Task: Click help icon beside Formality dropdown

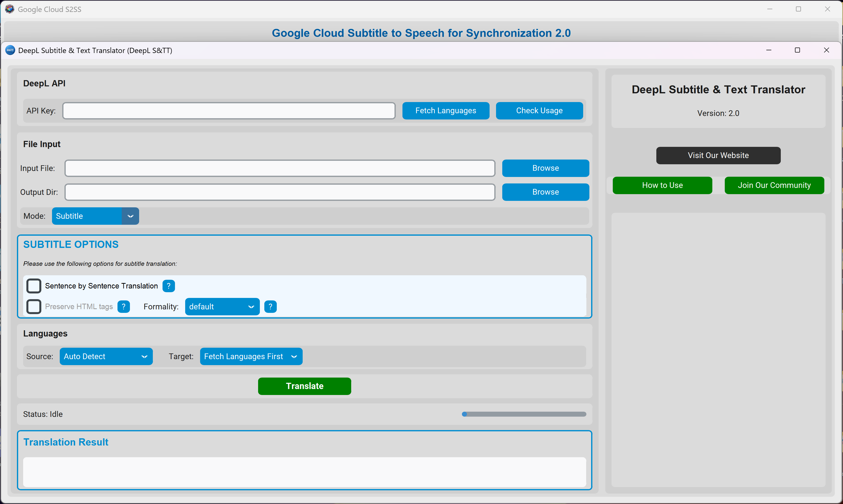Action: [x=270, y=307]
